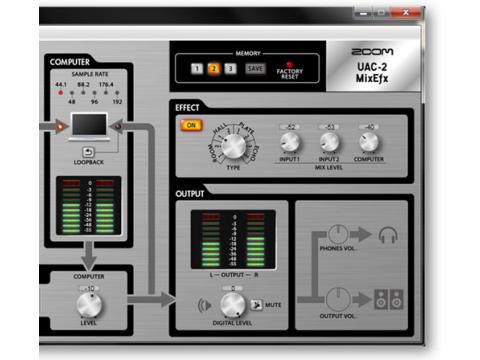Click the COMPUTER mix level knob in Effect

pyautogui.click(x=369, y=142)
